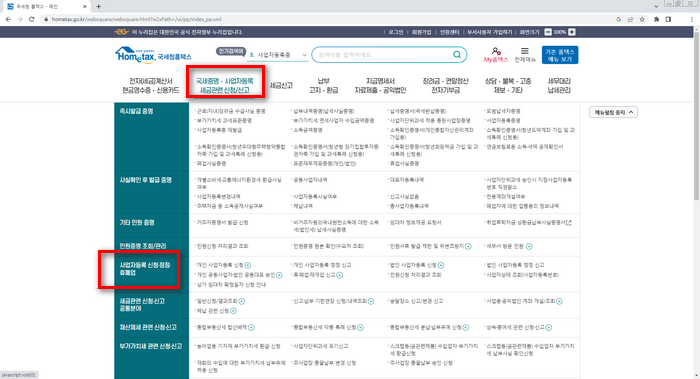
Task: Open 장려금·연말정산 전자기부금 menu
Action: pyautogui.click(x=446, y=86)
